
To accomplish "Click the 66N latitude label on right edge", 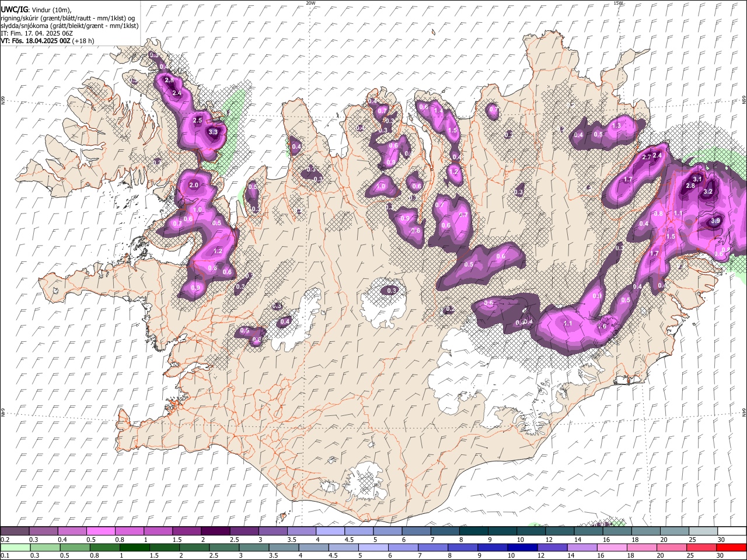I will click(x=744, y=100).
